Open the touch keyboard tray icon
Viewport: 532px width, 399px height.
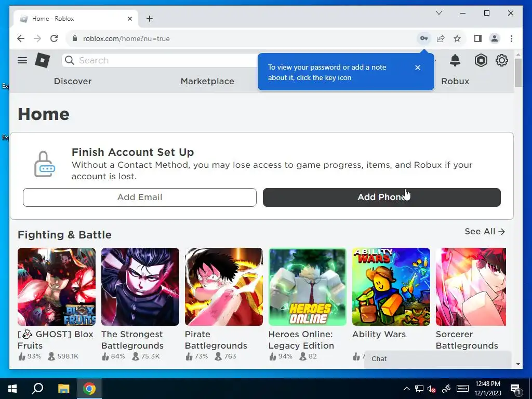(462, 389)
